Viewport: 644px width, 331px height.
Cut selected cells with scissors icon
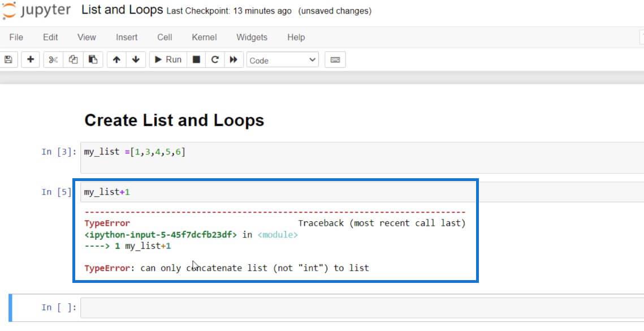(x=53, y=59)
